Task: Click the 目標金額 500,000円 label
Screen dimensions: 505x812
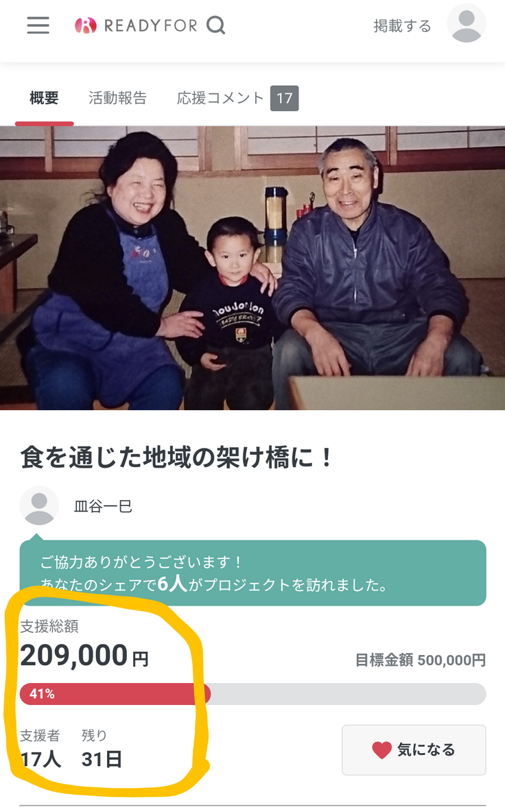Action: click(421, 660)
